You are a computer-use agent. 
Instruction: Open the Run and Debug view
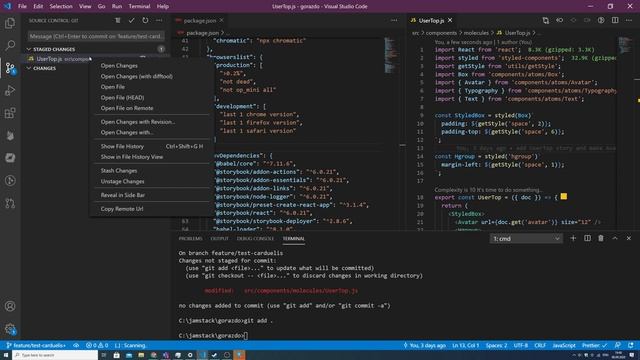tap(10, 90)
